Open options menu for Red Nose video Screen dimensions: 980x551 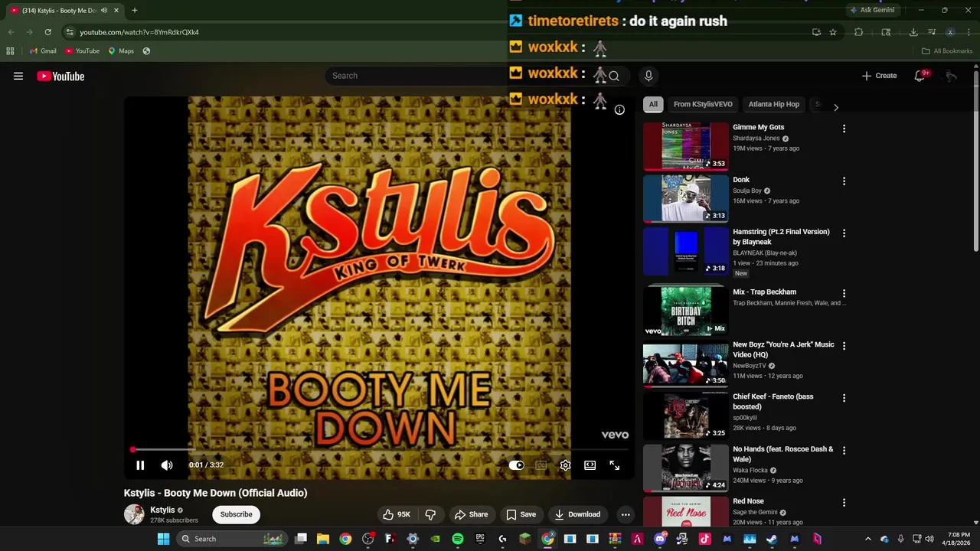844,503
